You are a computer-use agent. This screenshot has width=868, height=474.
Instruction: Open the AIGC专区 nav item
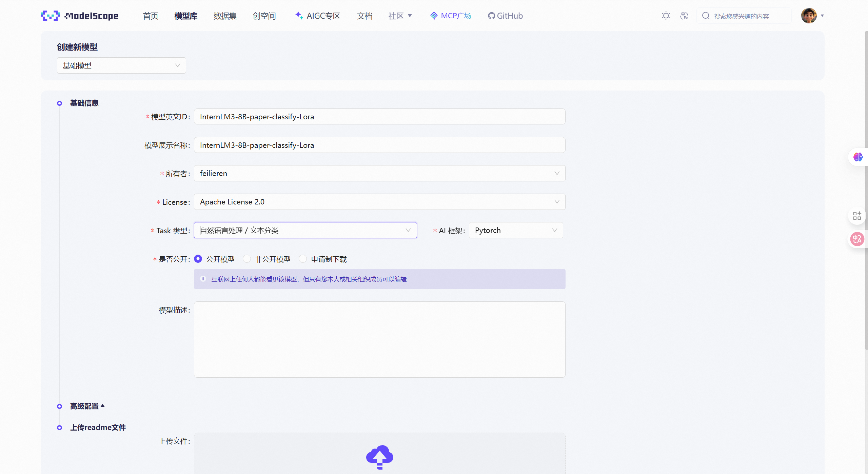pyautogui.click(x=317, y=16)
